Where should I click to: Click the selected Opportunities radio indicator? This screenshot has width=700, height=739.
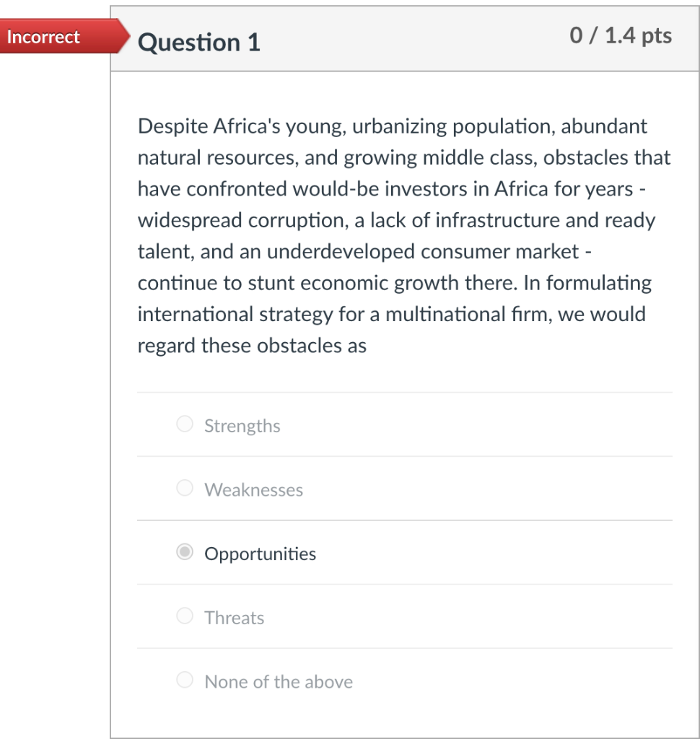click(185, 552)
